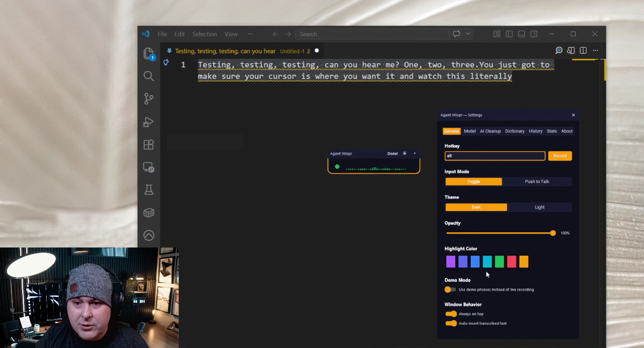The height and width of the screenshot is (348, 644).
Task: Switch Input Mode to Push to Talk
Action: click(537, 181)
